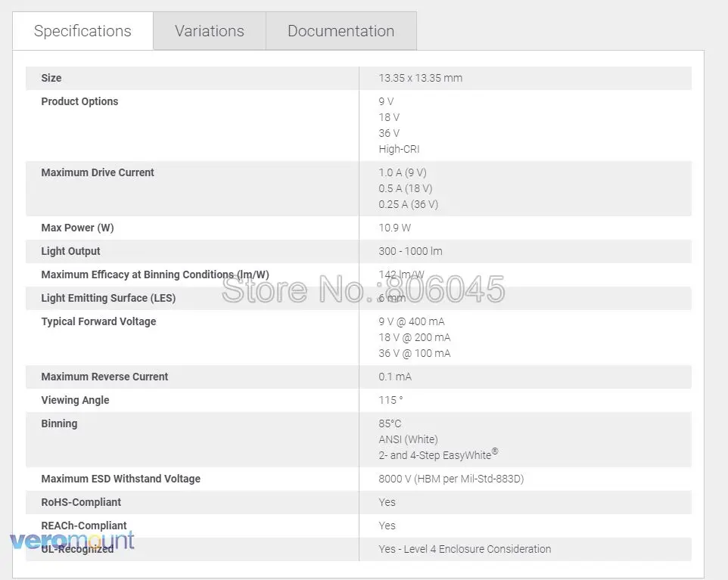Image resolution: width=728 pixels, height=580 pixels.
Task: Click the 9 V @ 400 mA value
Action: pos(411,321)
